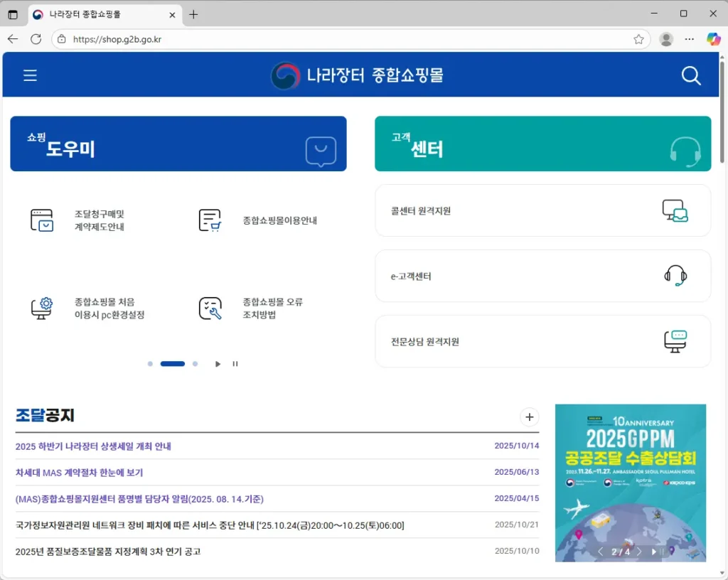728x580 pixels.
Task: Open 조달청구매및 계약제도안내 icon
Action: coord(42,220)
